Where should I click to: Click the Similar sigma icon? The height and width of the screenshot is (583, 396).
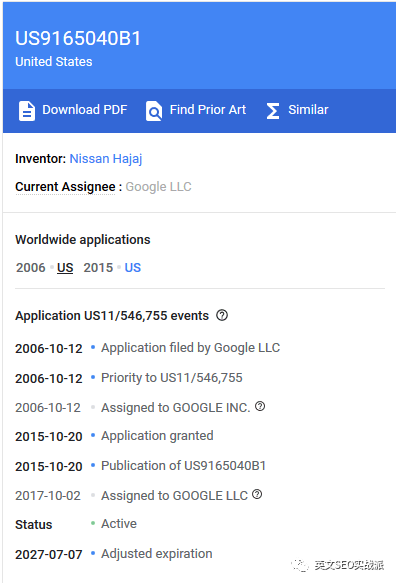(273, 111)
